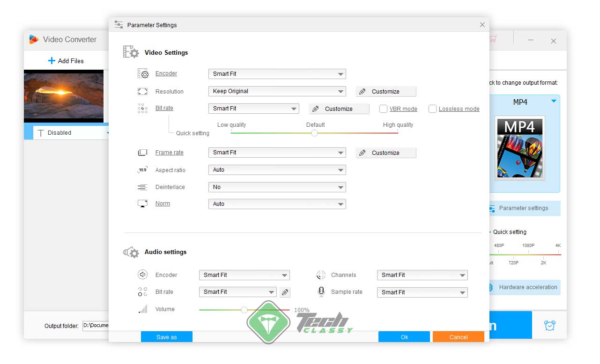This screenshot has width=600, height=364.
Task: Enable Lossless mode
Action: point(432,109)
